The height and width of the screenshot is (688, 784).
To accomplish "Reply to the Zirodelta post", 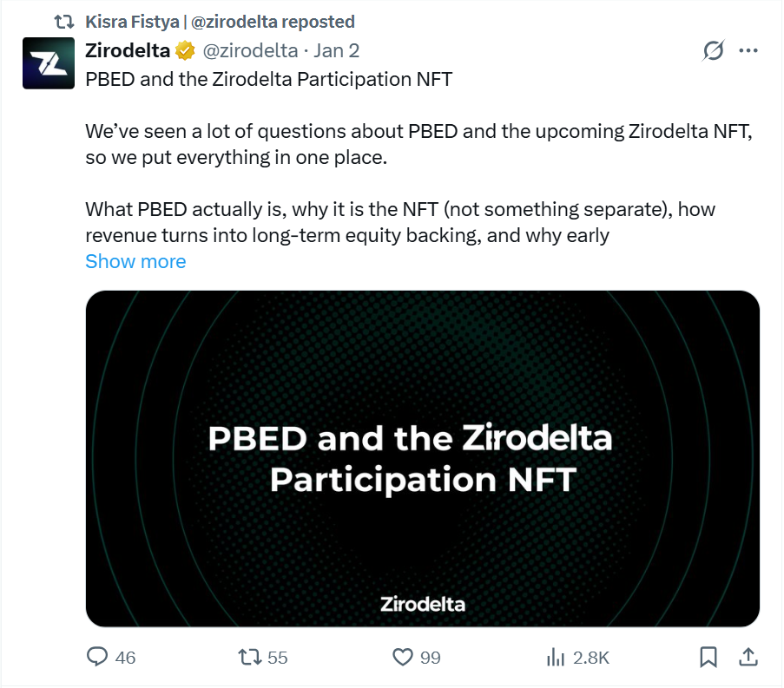I will pos(96,658).
